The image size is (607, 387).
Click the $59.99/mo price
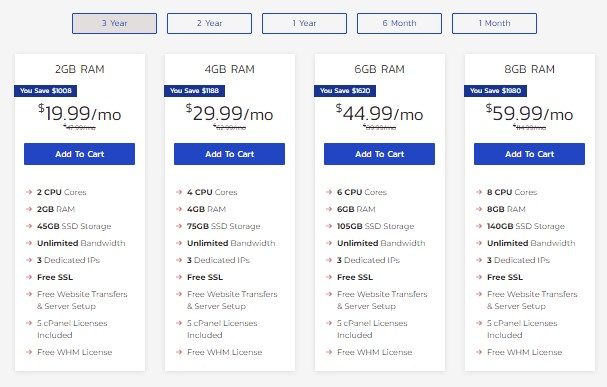coord(530,114)
